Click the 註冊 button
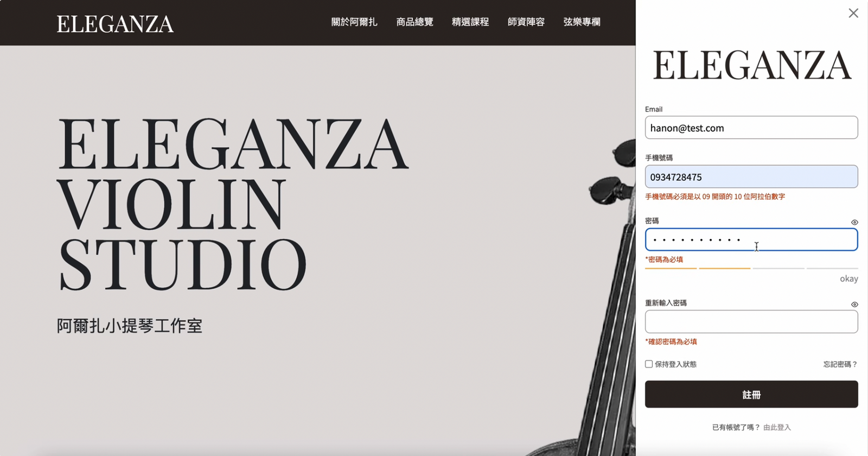 point(751,394)
